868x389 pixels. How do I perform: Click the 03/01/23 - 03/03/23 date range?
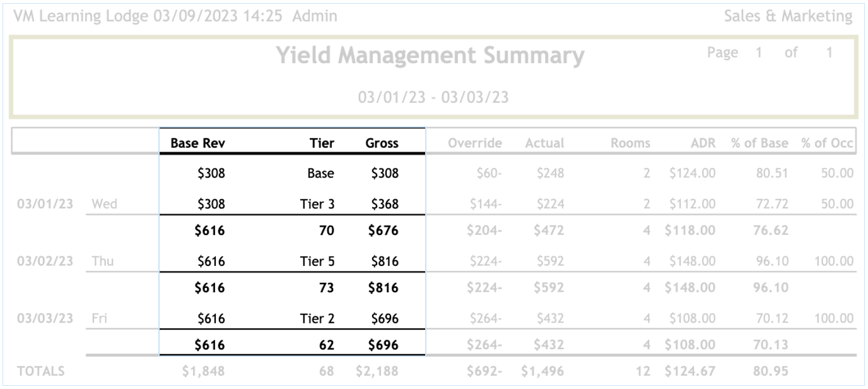pos(433,97)
